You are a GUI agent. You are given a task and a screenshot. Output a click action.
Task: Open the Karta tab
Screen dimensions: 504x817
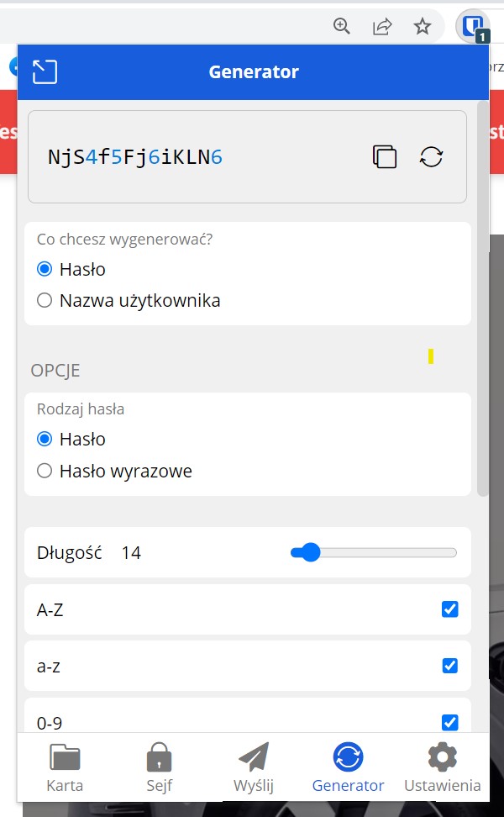click(65, 768)
